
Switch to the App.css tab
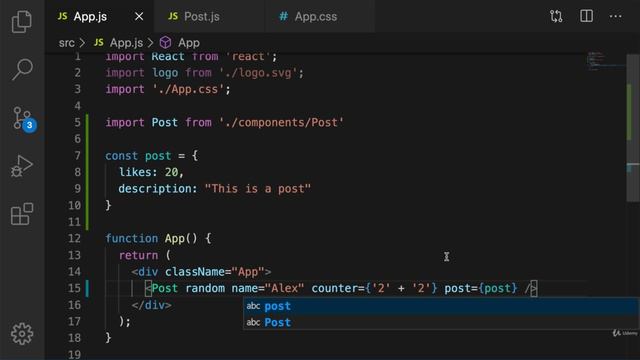tap(320, 16)
